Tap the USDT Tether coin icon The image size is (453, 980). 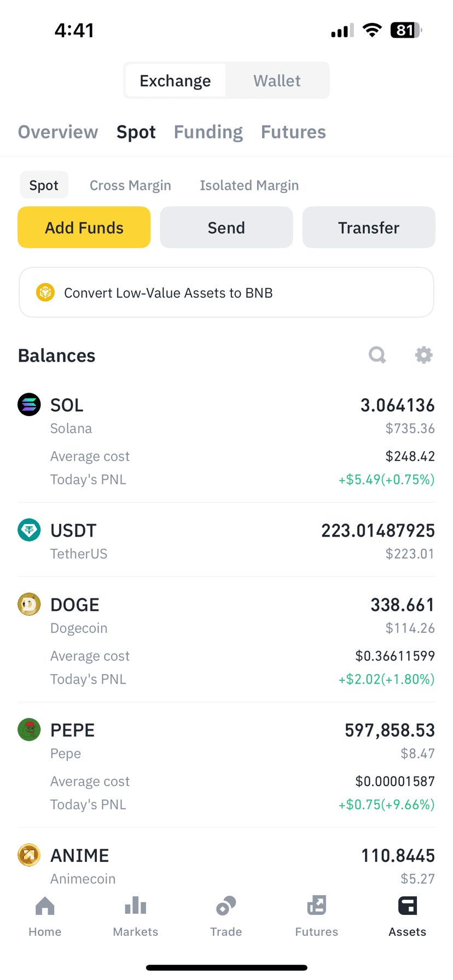pyautogui.click(x=29, y=530)
